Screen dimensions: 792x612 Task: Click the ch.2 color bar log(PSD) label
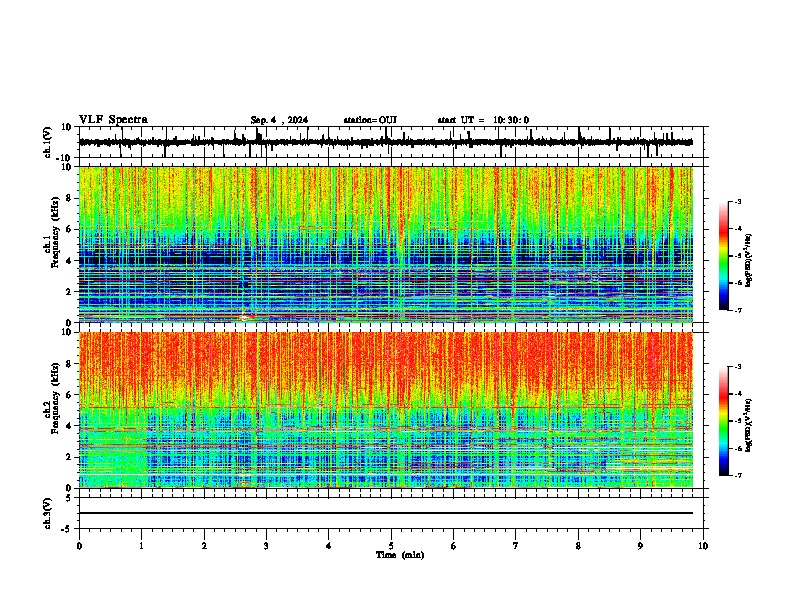pos(749,425)
